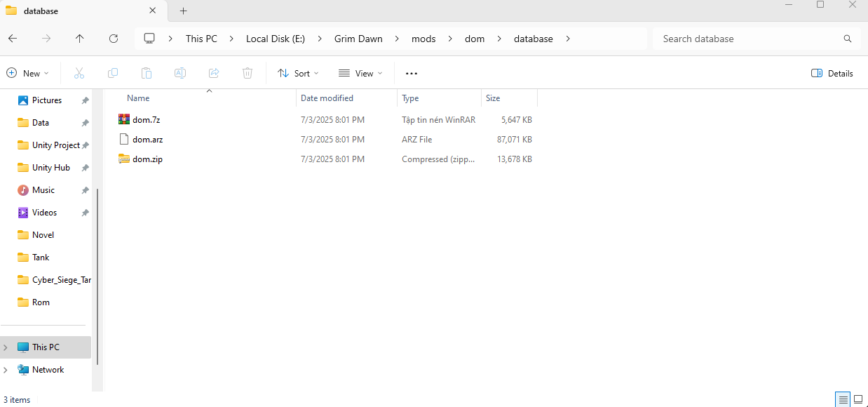Toggle the Details pane button
868x407 pixels.
pyautogui.click(x=832, y=73)
